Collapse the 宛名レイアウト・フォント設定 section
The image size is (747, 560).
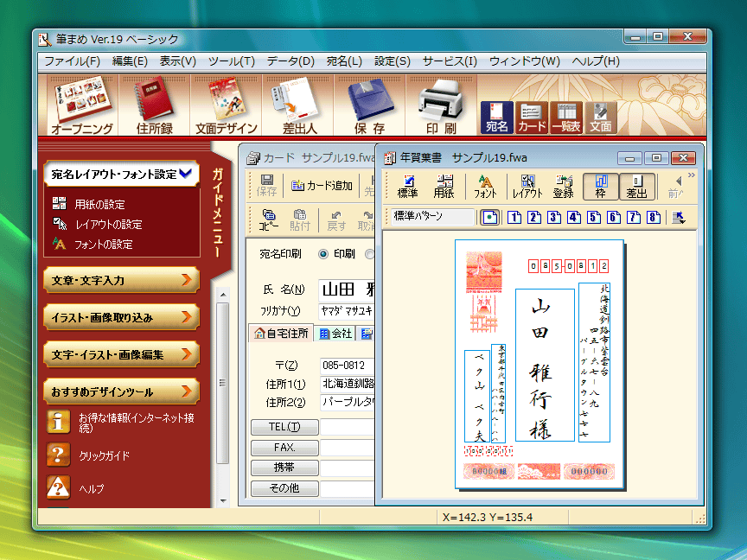coord(122,175)
